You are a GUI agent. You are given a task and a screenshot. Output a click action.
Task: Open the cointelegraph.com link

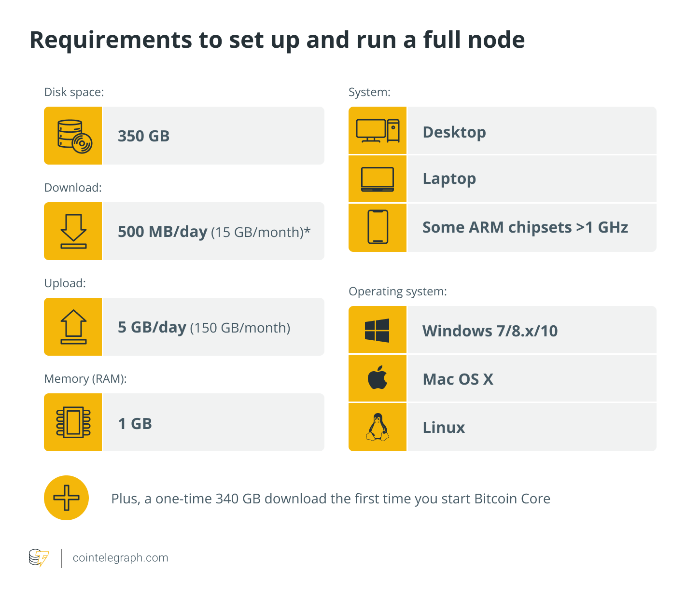[120, 558]
